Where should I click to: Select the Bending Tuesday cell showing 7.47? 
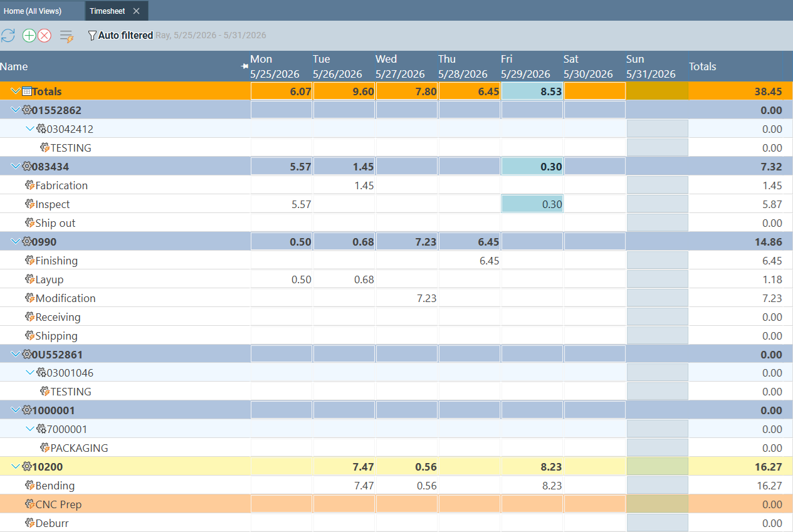(x=344, y=486)
